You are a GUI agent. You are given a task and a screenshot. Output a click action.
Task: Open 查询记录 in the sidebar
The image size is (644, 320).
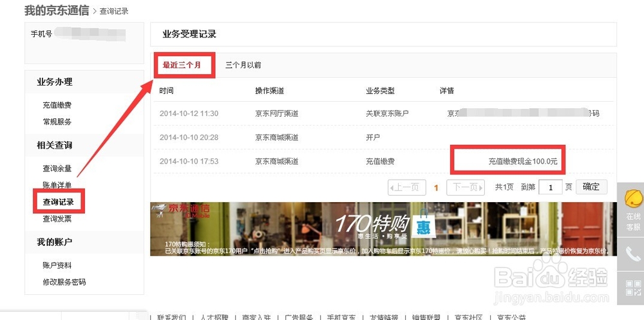point(59,202)
